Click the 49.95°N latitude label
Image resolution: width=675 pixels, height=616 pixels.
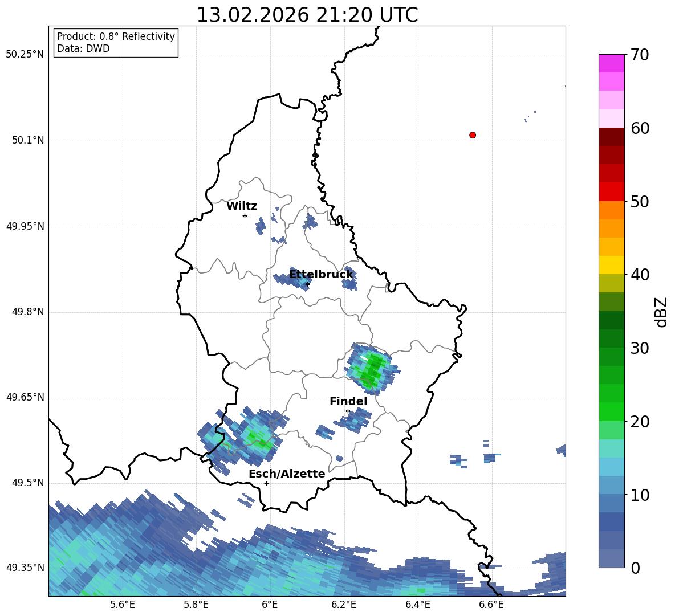click(25, 226)
